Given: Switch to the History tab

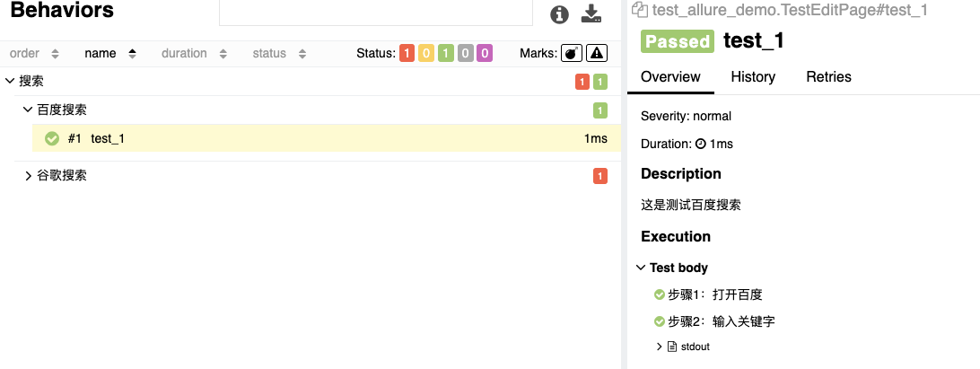Looking at the screenshot, I should tap(753, 77).
